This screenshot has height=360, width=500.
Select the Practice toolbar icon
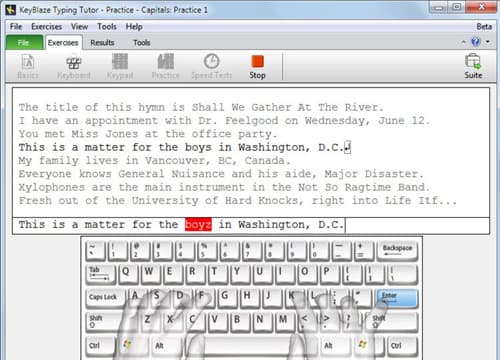[166, 67]
